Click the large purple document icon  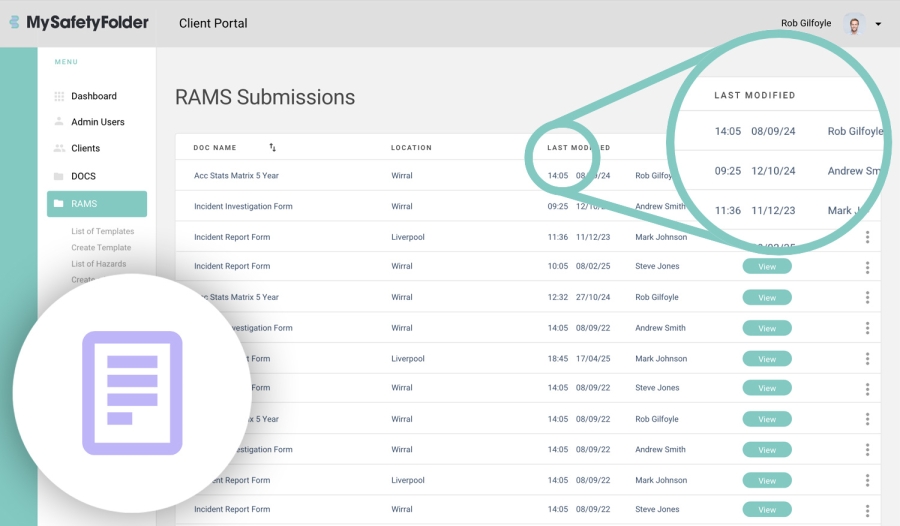pos(132,392)
